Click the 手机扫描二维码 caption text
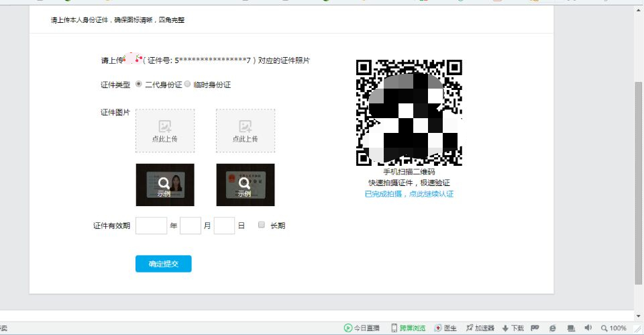 click(409, 172)
